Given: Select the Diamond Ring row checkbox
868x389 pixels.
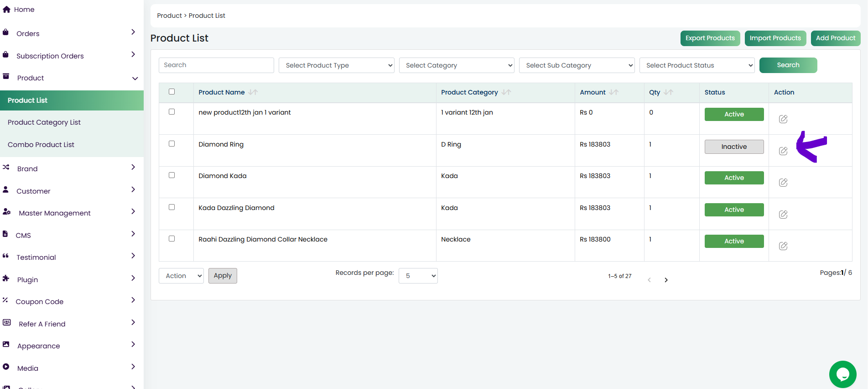Looking at the screenshot, I should [172, 144].
